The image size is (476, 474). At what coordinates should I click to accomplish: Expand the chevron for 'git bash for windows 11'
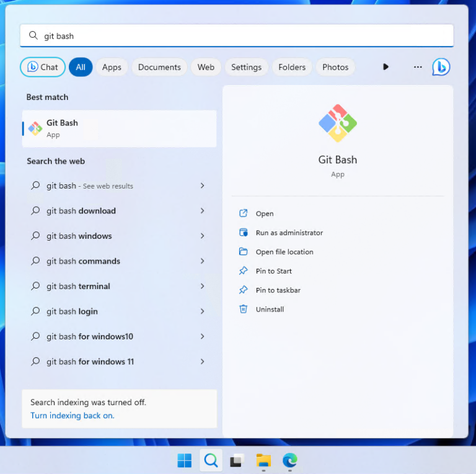(x=203, y=361)
